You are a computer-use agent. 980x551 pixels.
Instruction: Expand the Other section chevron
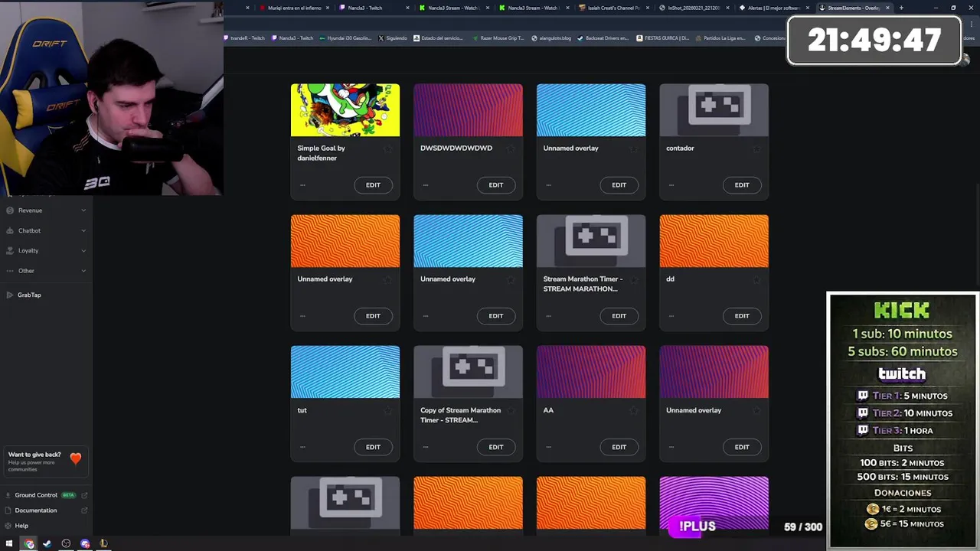[83, 271]
